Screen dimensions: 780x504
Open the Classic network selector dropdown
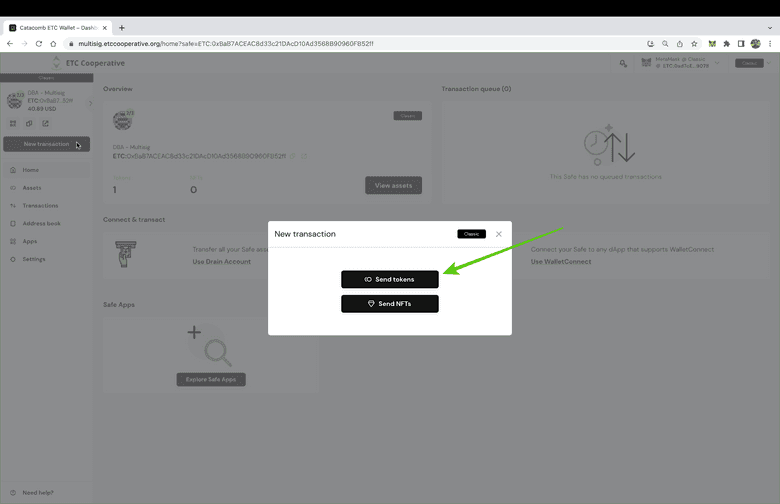(751, 63)
